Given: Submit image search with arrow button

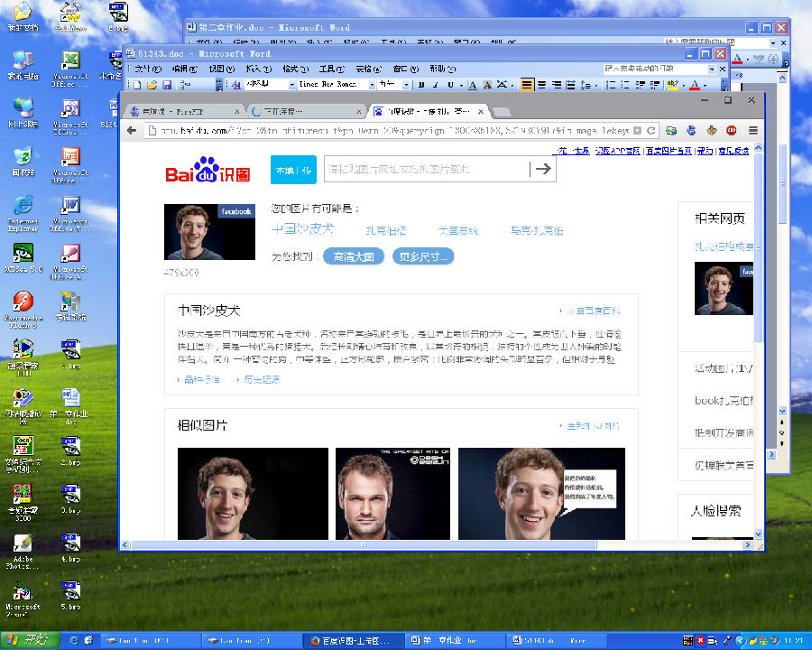Looking at the screenshot, I should pyautogui.click(x=543, y=169).
